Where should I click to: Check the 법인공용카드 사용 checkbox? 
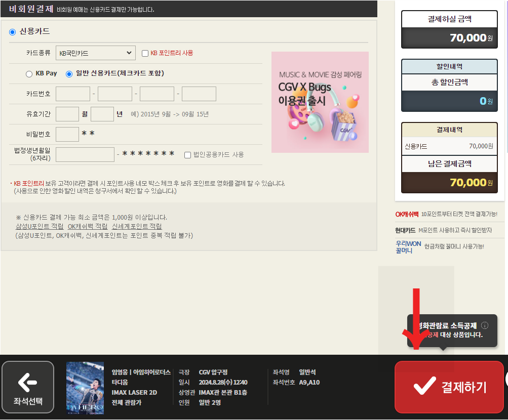187,155
